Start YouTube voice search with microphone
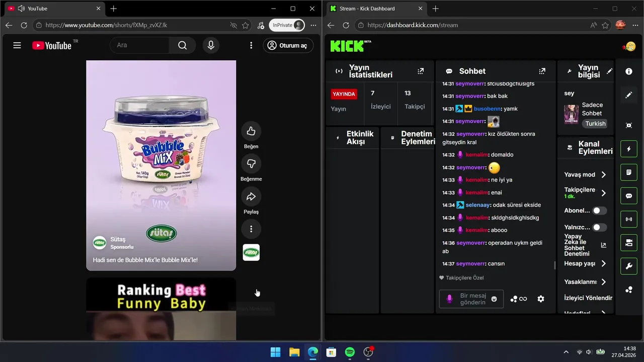The image size is (644, 362). 211,45
